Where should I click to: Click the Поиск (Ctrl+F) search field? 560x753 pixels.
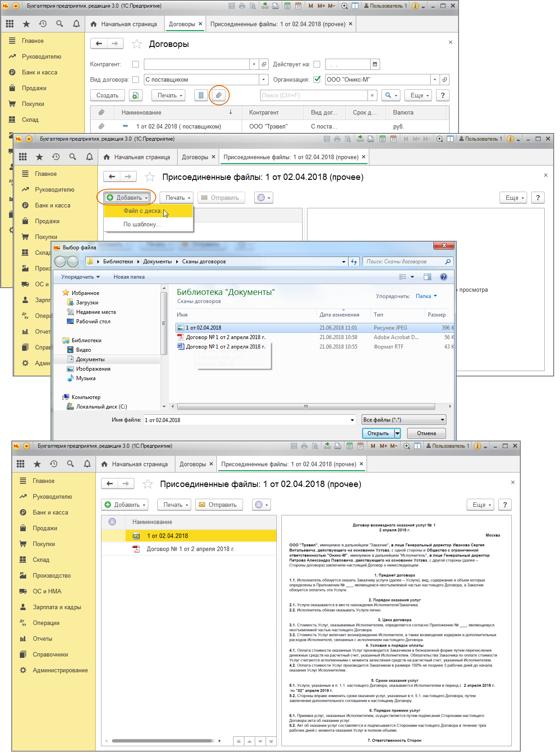point(314,96)
